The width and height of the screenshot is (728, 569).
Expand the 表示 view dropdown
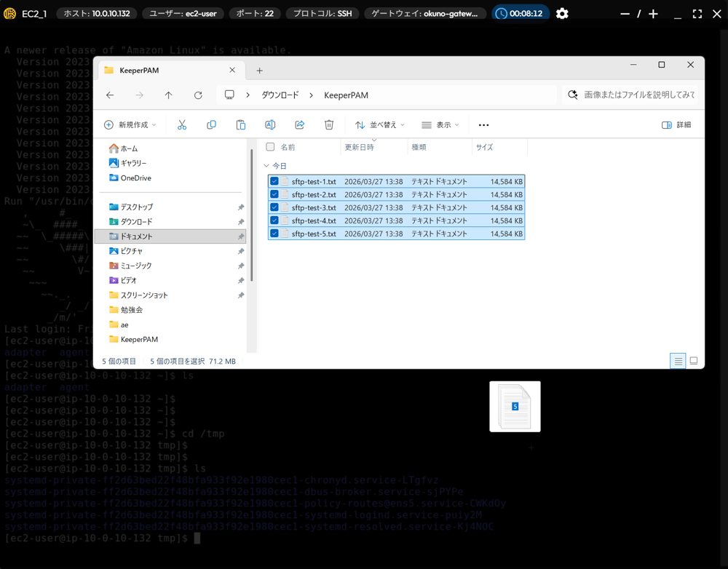point(440,125)
